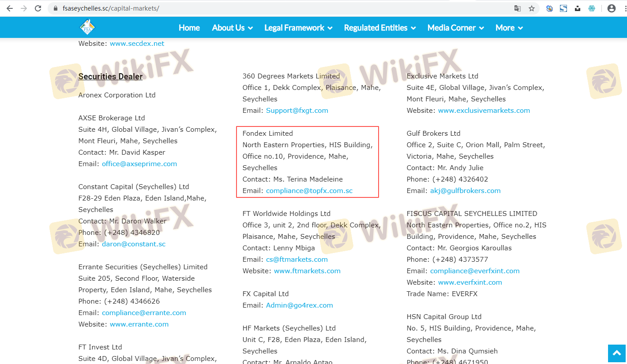
Task: Expand the Media Corner dropdown menu
Action: (x=456, y=28)
